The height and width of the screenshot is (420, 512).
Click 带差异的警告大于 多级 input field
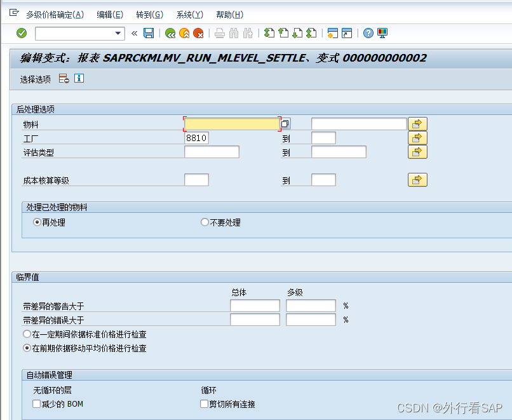tap(311, 306)
